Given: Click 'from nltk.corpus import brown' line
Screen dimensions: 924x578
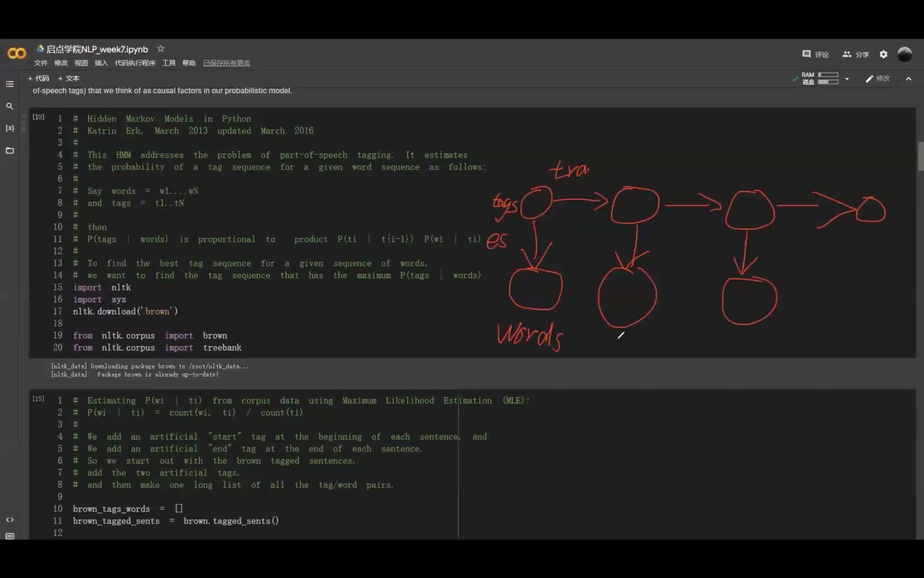Looking at the screenshot, I should [150, 336].
